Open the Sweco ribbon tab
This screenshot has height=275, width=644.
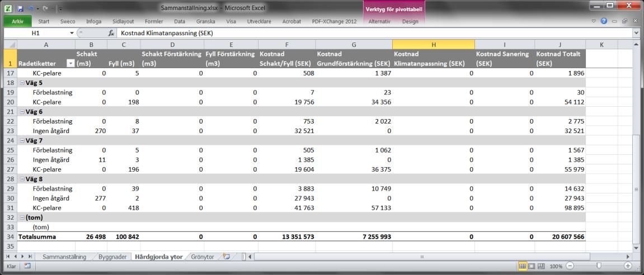tap(68, 21)
